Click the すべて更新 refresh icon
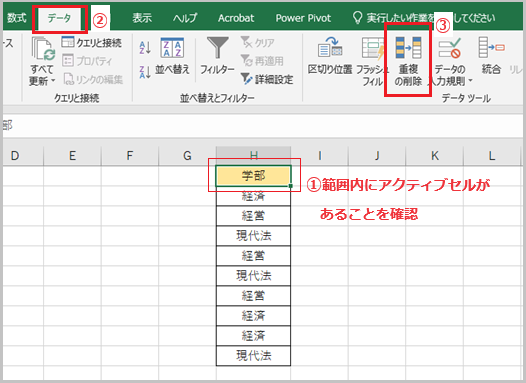 coord(43,49)
